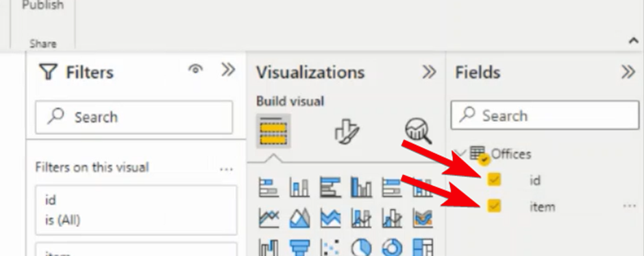Collapse the Fields pane

628,72
